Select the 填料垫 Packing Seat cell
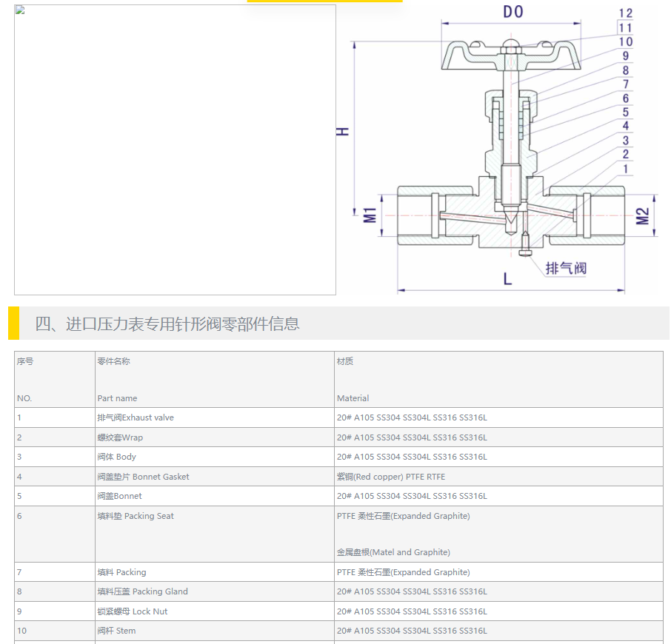Viewport: 671px width, 644px height. (136, 516)
